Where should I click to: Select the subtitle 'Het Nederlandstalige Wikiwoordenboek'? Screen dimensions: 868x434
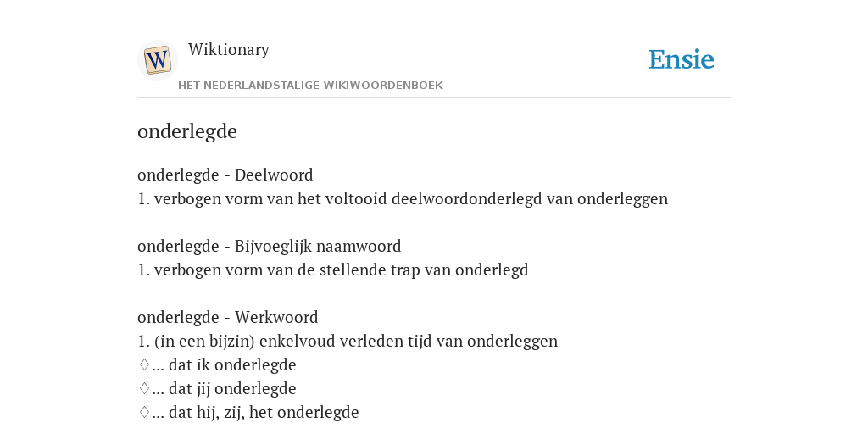coord(310,86)
